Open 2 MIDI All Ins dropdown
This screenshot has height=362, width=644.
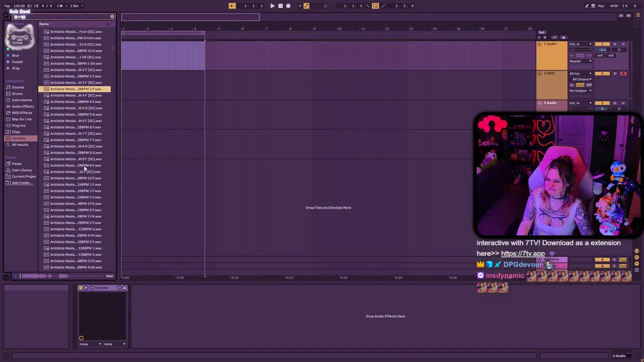point(581,74)
